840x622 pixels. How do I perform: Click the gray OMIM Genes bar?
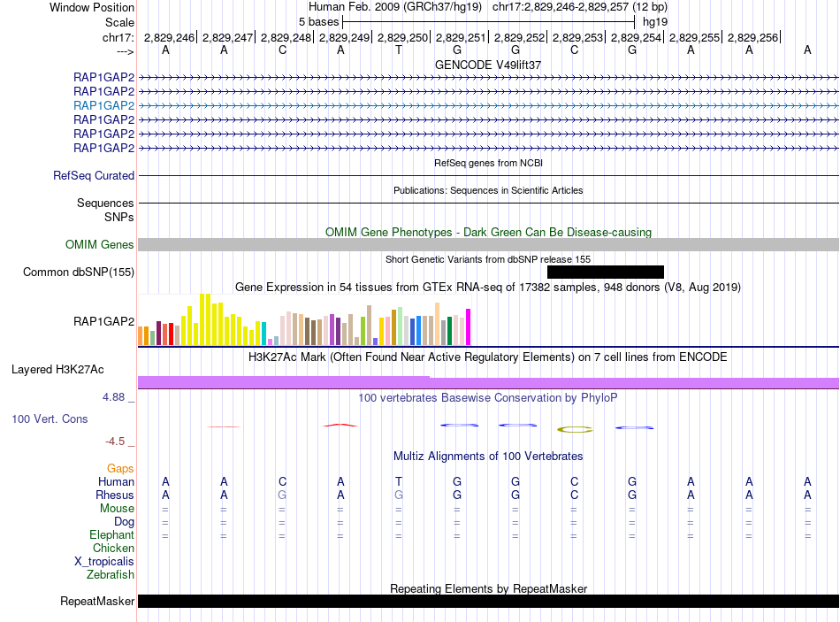pyautogui.click(x=489, y=244)
